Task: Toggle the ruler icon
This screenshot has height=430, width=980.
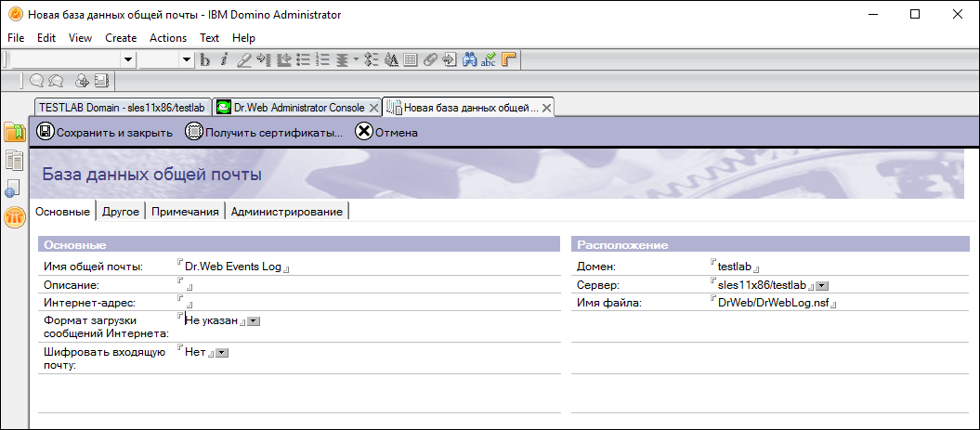Action: click(509, 59)
